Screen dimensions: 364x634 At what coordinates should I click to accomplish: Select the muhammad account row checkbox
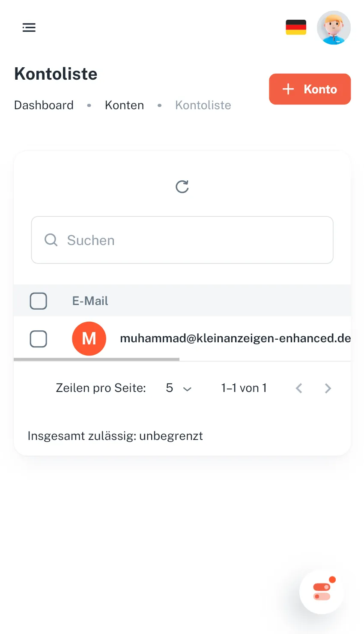coord(39,339)
